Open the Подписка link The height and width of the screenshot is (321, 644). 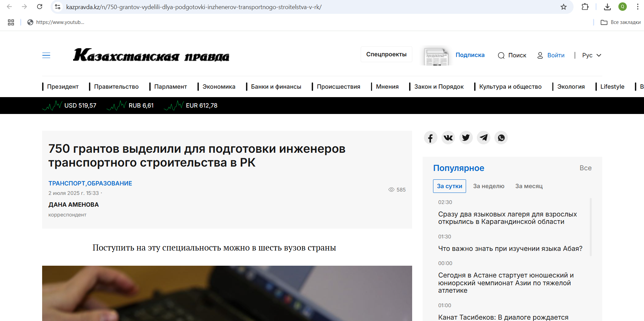(x=470, y=55)
